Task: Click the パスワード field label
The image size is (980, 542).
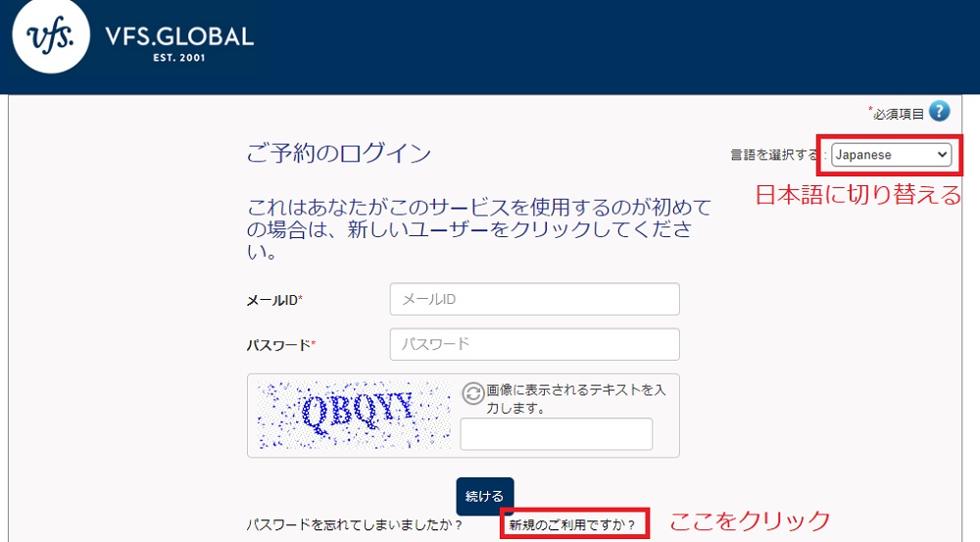Action: click(x=281, y=345)
